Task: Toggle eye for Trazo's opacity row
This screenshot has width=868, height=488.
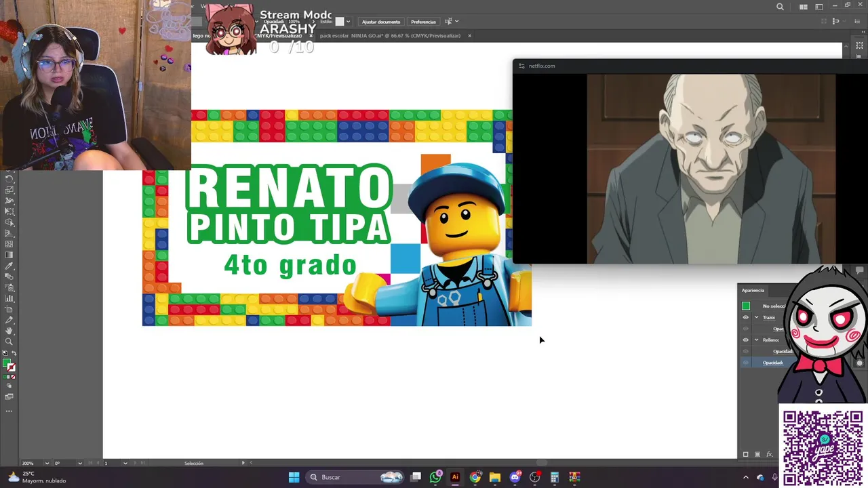Action: point(746,329)
